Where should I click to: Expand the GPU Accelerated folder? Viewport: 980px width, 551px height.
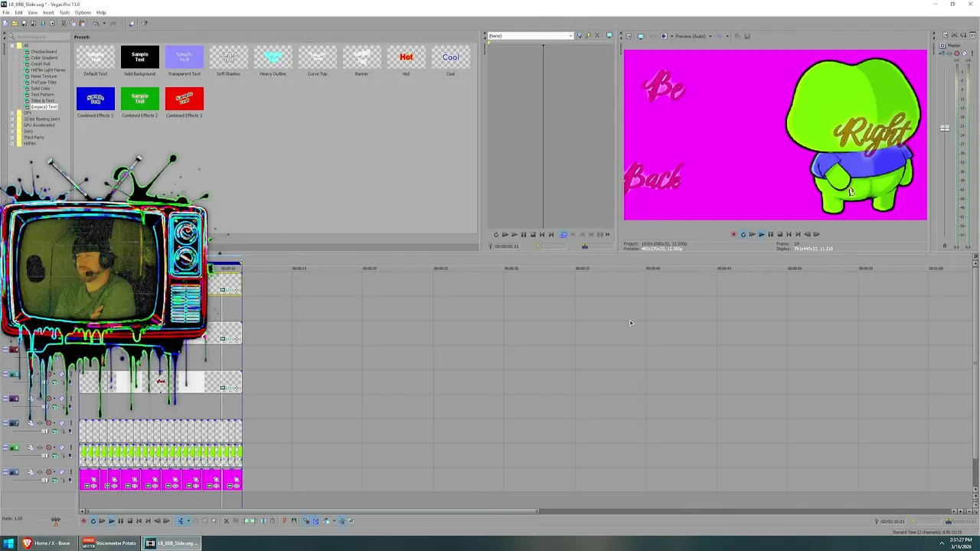tap(12, 126)
